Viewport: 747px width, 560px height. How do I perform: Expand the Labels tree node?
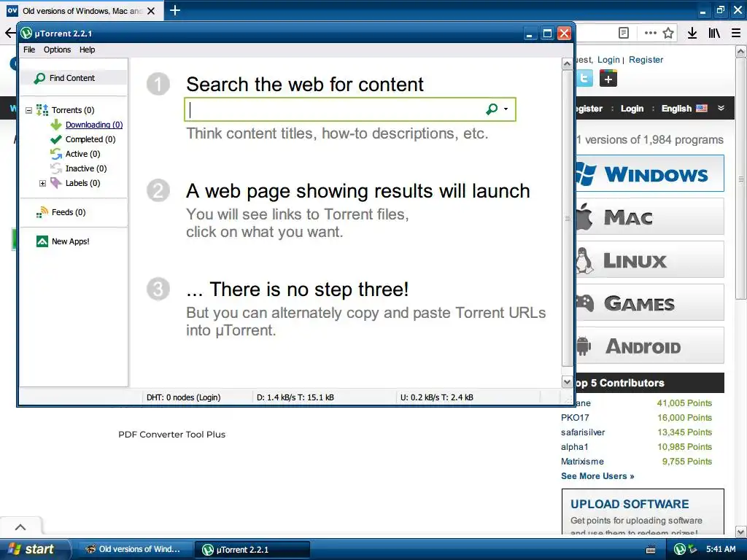[42, 183]
